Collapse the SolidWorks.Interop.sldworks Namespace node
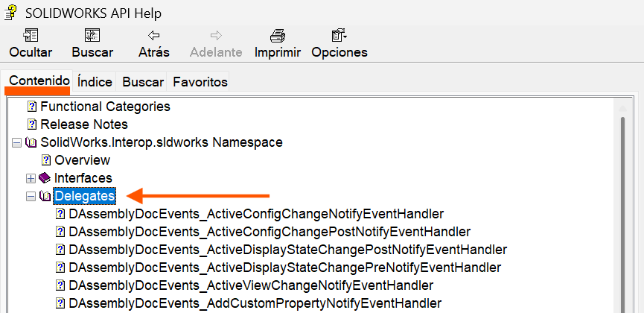644x313 pixels. click(x=16, y=143)
